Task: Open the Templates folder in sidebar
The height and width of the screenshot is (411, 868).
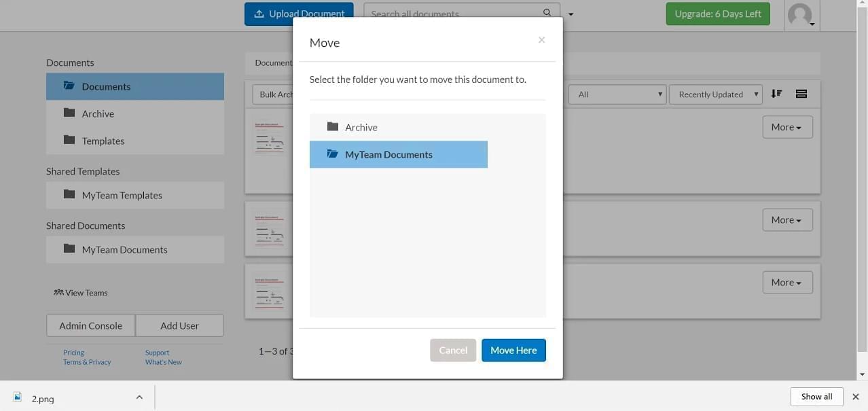Action: point(103,141)
